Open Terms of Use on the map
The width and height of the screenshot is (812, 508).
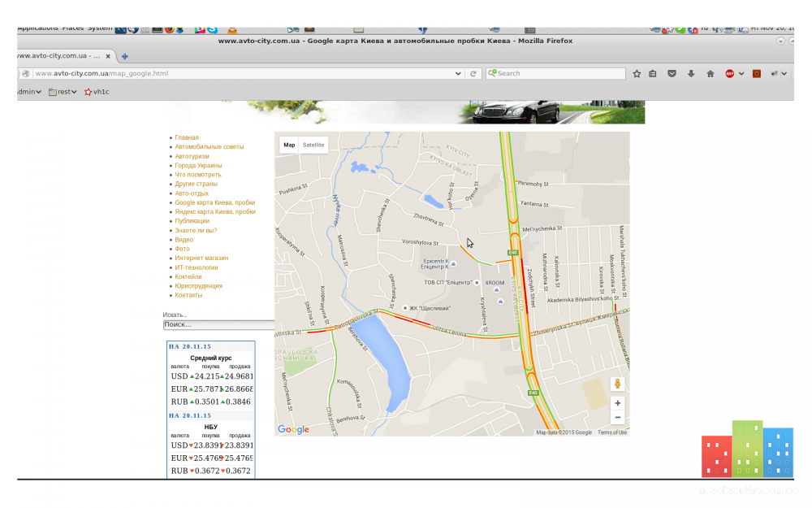coord(611,432)
